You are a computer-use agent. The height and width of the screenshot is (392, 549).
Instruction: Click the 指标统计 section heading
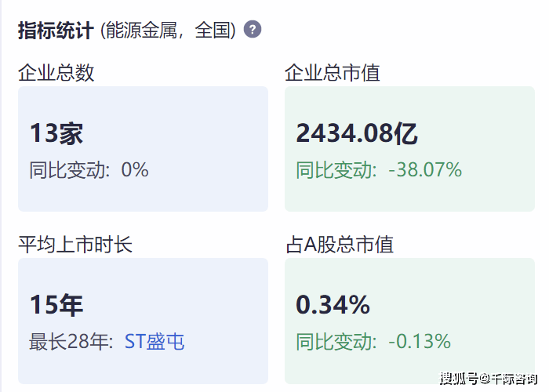(x=56, y=30)
